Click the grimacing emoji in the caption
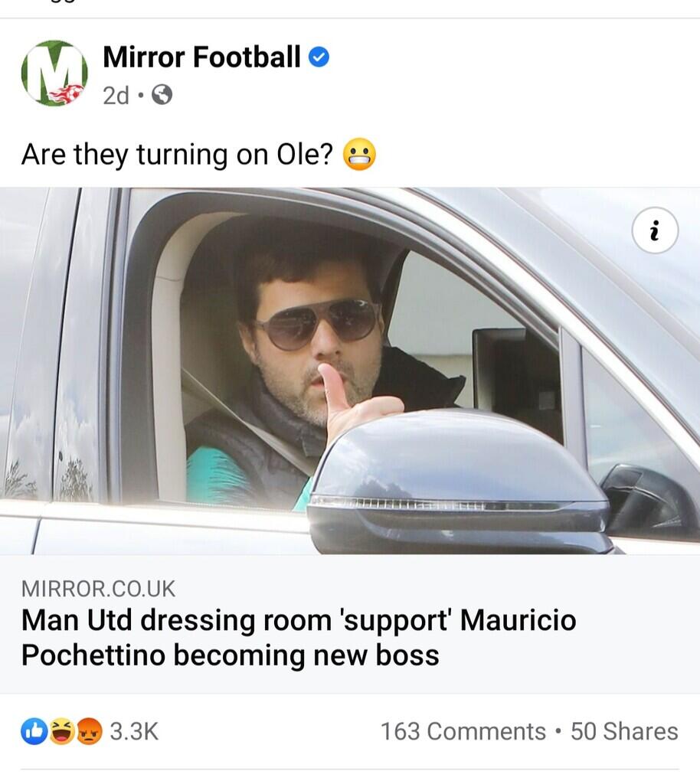This screenshot has width=700, height=784. (x=359, y=155)
